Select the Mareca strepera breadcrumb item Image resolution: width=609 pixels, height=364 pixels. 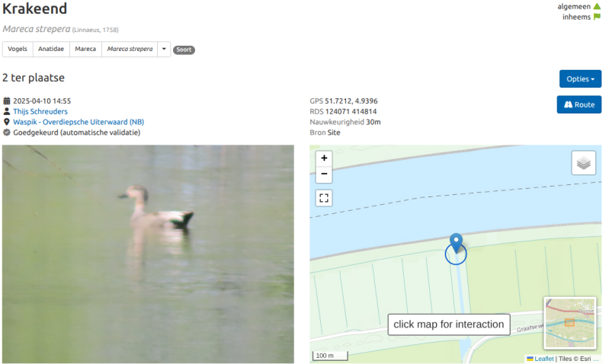(130, 49)
